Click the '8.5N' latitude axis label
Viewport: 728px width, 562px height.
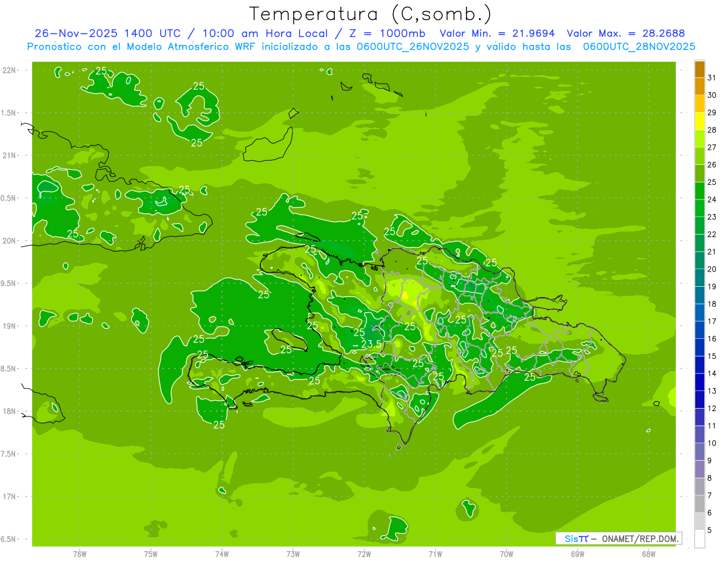(9, 369)
